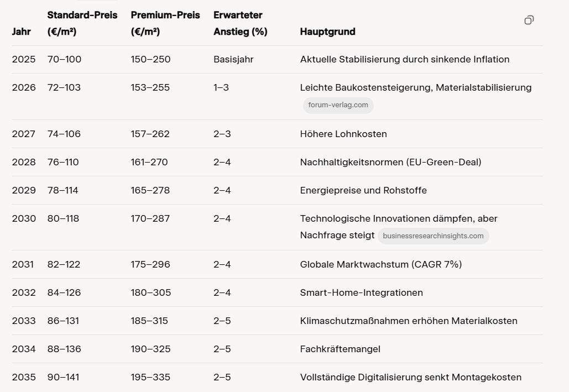Click the Nachhaltigkeitsnormen (EU-Green-Deal) text
Screen dimensions: 569x392
(390, 163)
